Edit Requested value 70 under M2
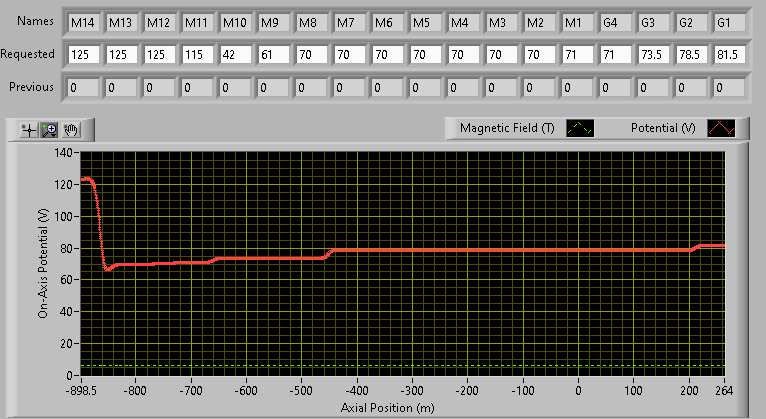This screenshot has height=419, width=766. (x=539, y=55)
